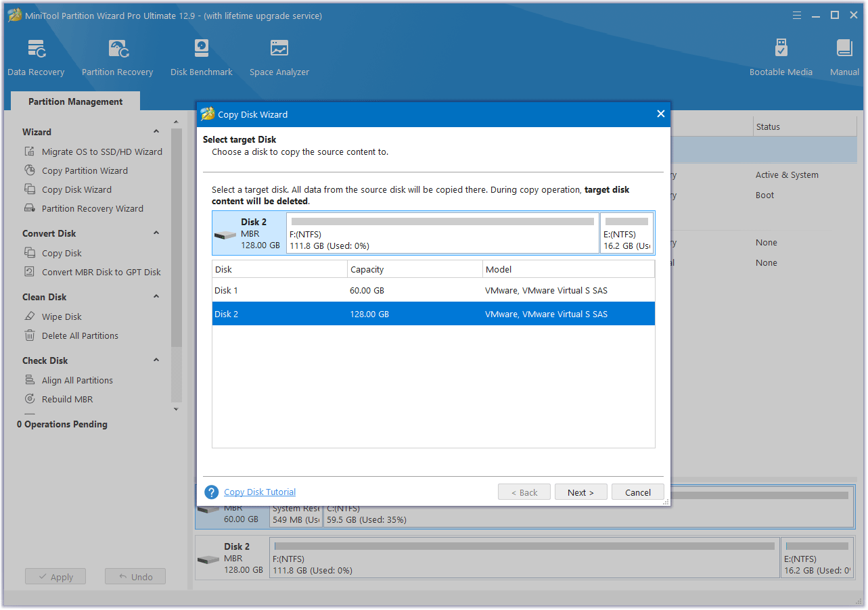This screenshot has height=610, width=868.
Task: Collapse the Convert Disk section
Action: [x=156, y=233]
